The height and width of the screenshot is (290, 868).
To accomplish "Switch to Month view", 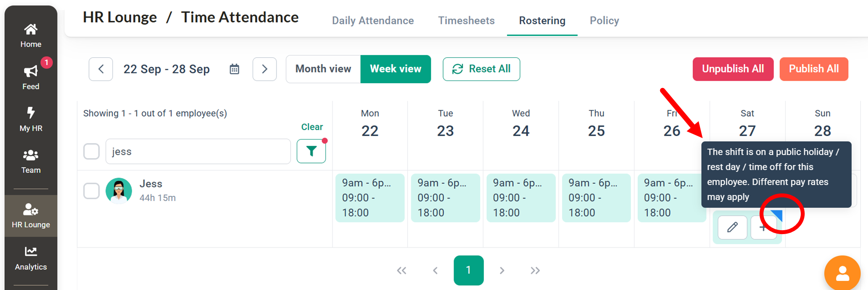I will [x=323, y=69].
